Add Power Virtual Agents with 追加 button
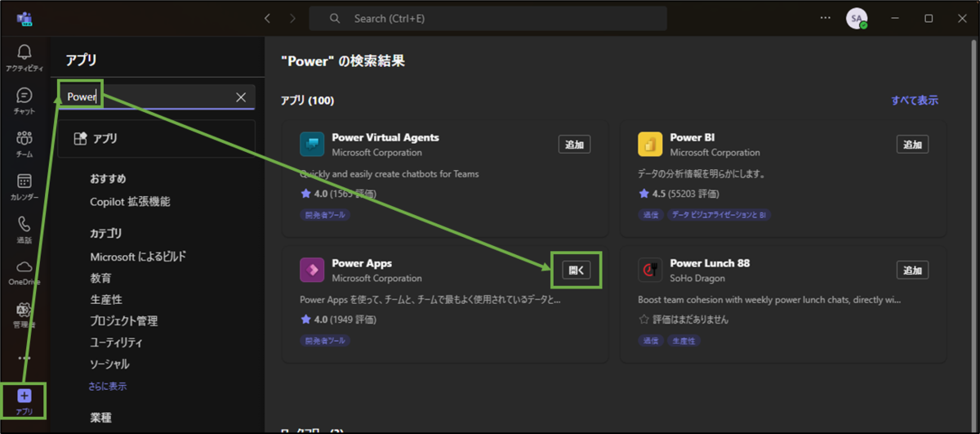980x434 pixels. [574, 145]
